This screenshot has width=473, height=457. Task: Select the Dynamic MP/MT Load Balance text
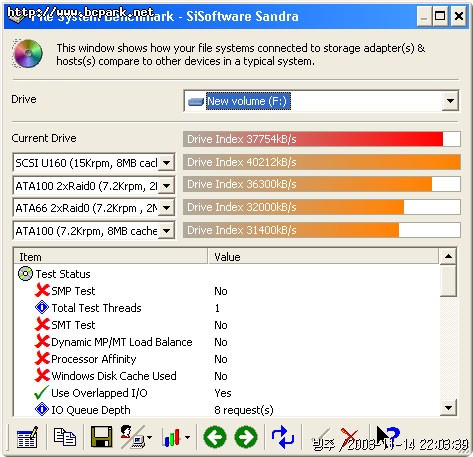pos(122,342)
